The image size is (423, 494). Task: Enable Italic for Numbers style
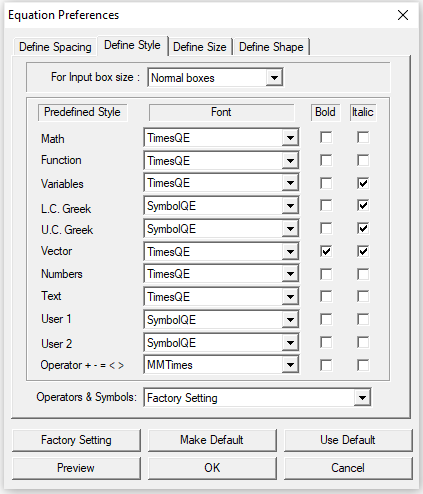pos(363,274)
